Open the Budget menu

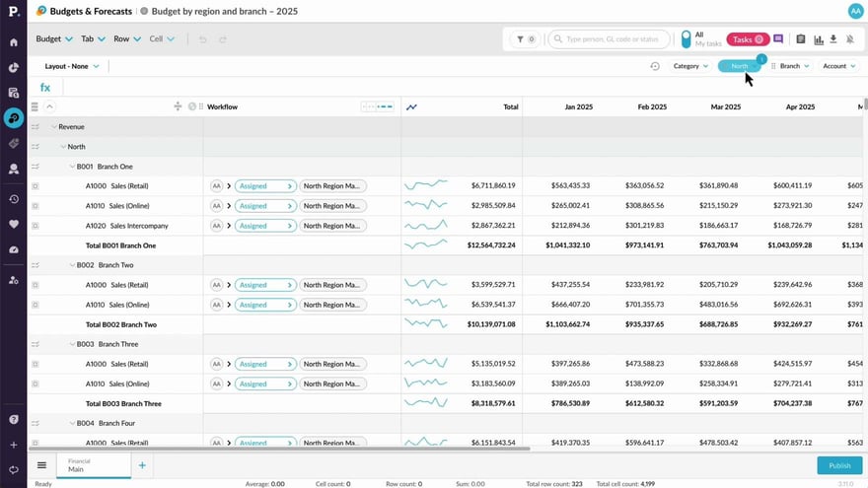tap(54, 39)
